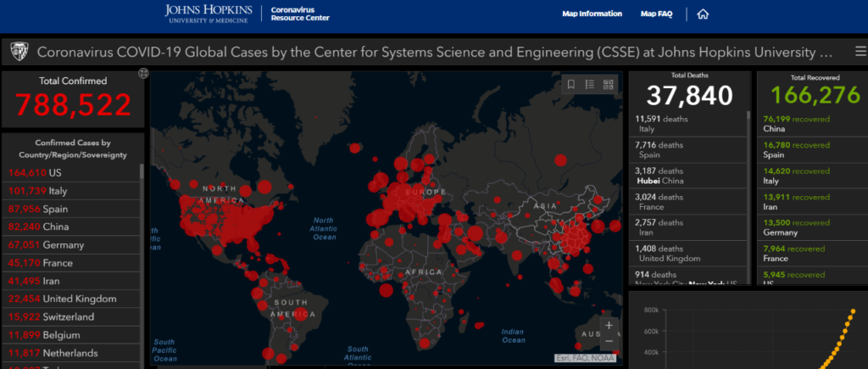Zoom out on the map with the minus button
The height and width of the screenshot is (369, 868).
click(x=609, y=341)
